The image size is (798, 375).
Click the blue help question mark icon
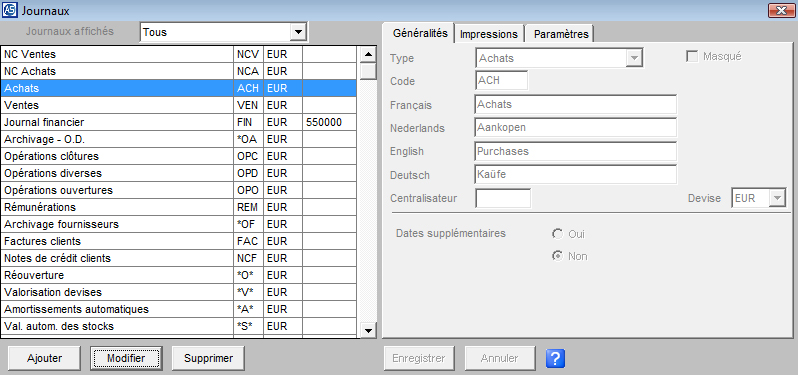point(555,358)
